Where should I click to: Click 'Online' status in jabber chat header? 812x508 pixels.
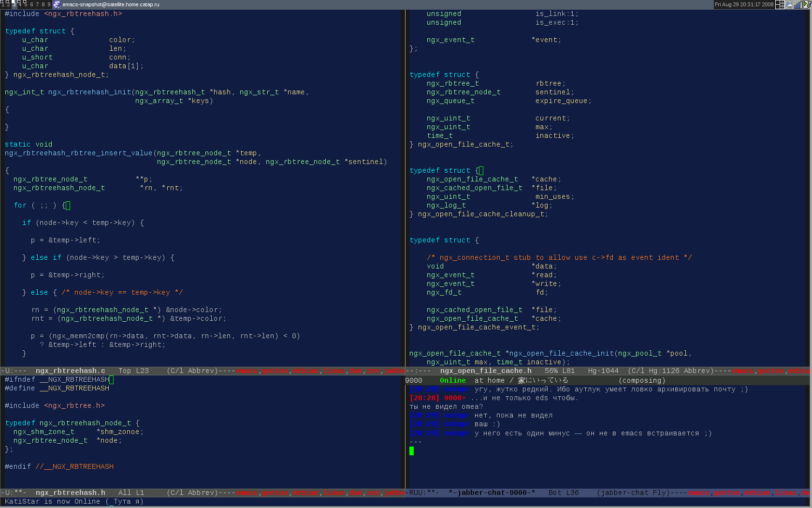tap(453, 381)
